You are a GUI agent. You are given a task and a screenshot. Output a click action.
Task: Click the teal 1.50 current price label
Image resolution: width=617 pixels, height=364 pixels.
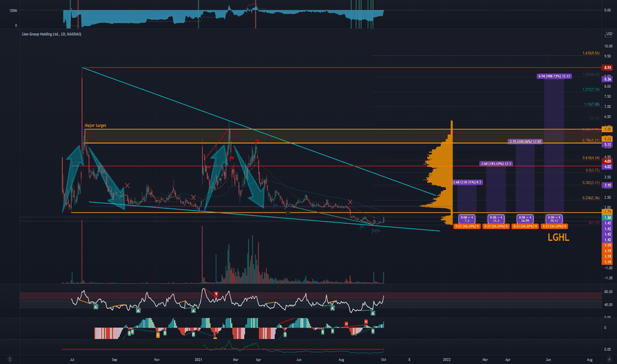608,217
